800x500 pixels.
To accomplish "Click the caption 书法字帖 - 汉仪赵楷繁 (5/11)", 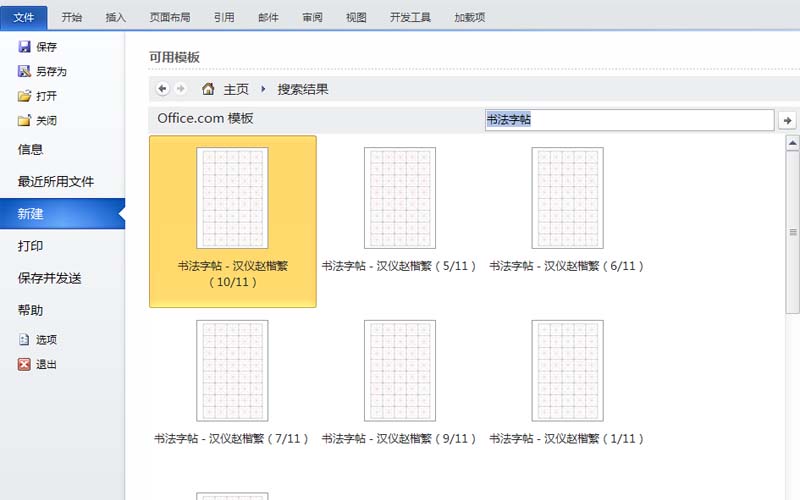I will [x=399, y=266].
